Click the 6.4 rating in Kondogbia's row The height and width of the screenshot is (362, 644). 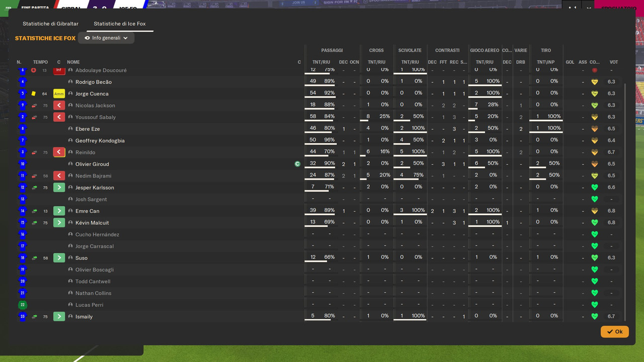[611, 141]
